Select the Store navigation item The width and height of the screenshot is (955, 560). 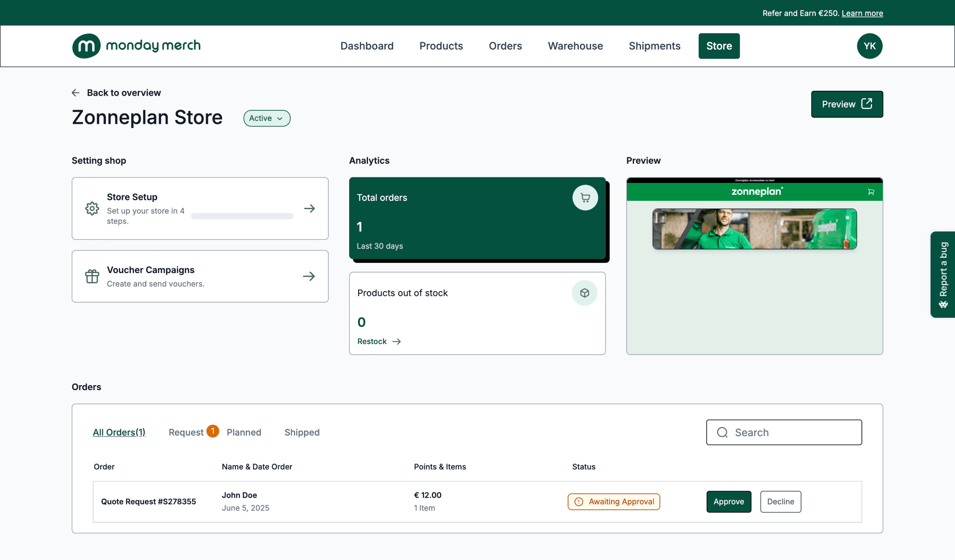tap(719, 46)
